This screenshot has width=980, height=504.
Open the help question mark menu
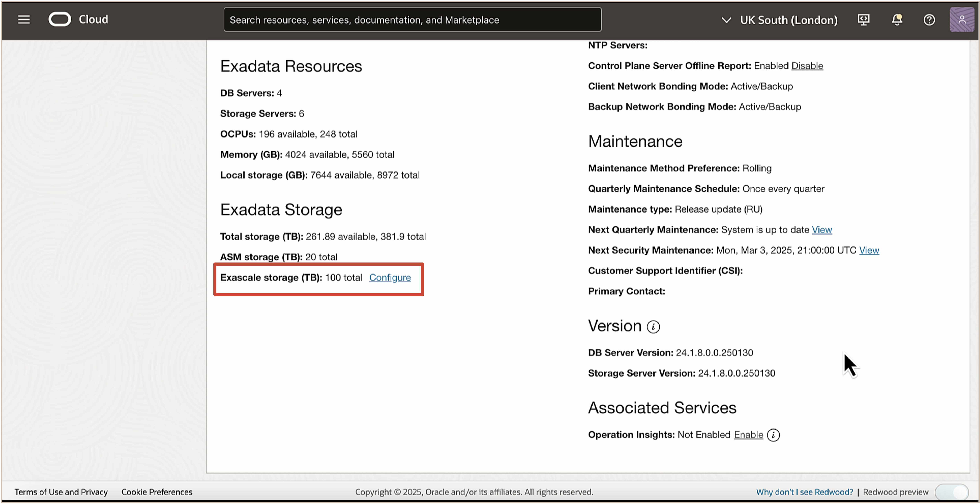[929, 20]
